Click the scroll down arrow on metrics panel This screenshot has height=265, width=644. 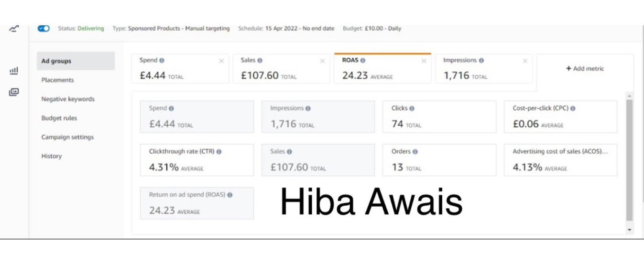coord(629,230)
